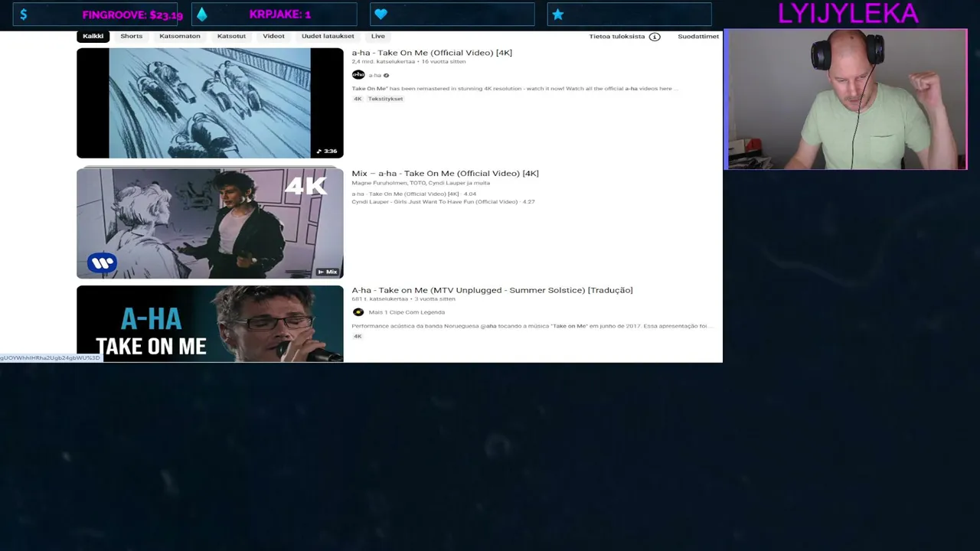980x551 pixels.
Task: Open Mais 1 Clipe Com Legenda channel name
Action: tap(407, 312)
